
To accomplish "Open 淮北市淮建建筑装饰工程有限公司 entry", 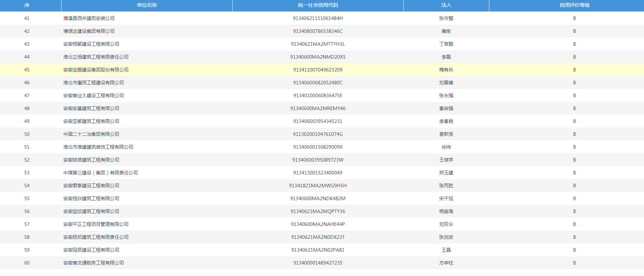I will pyautogui.click(x=98, y=147).
